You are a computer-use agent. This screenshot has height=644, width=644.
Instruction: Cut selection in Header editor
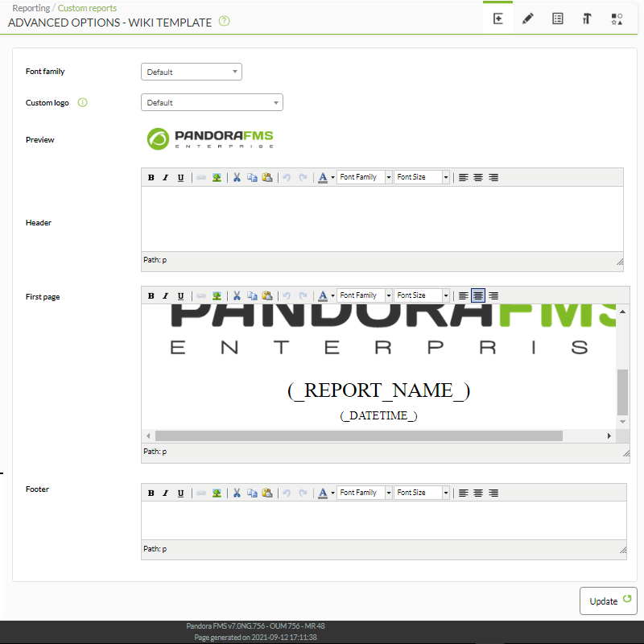[x=237, y=177]
